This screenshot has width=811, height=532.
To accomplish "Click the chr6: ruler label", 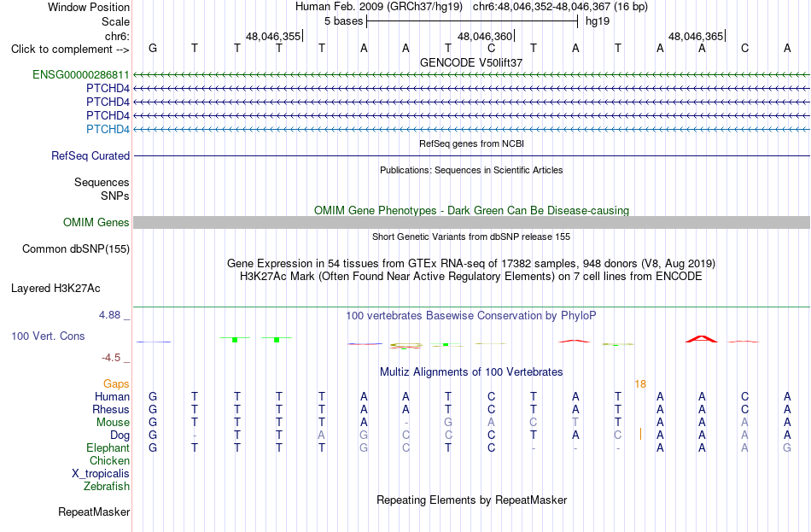I will (x=117, y=36).
